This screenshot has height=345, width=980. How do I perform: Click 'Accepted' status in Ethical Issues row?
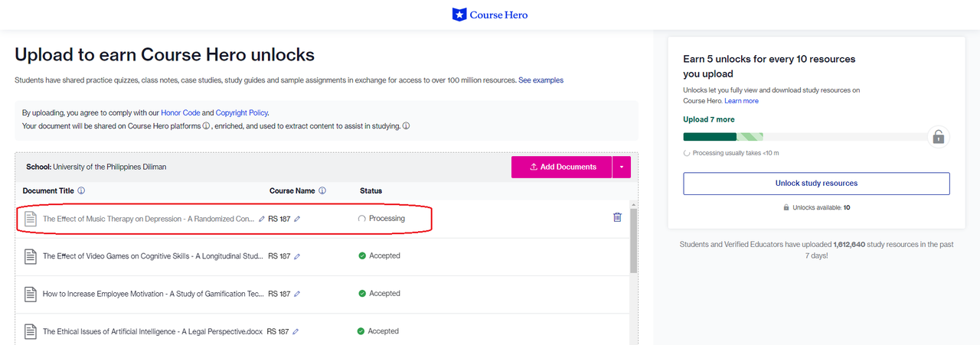coord(383,331)
